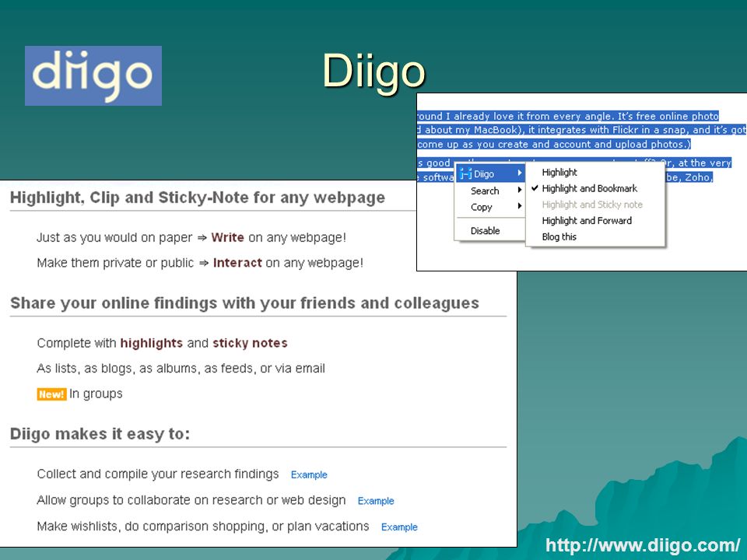Click the Diigo icon in context menu

(x=466, y=173)
